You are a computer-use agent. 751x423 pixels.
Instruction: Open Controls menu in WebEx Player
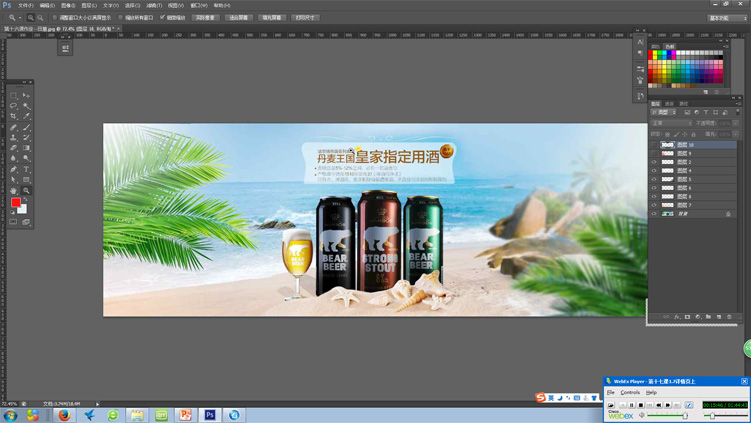(x=630, y=392)
